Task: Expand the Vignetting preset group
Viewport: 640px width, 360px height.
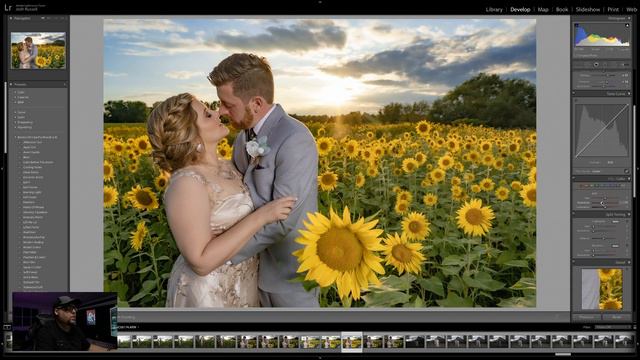Action: point(16,127)
